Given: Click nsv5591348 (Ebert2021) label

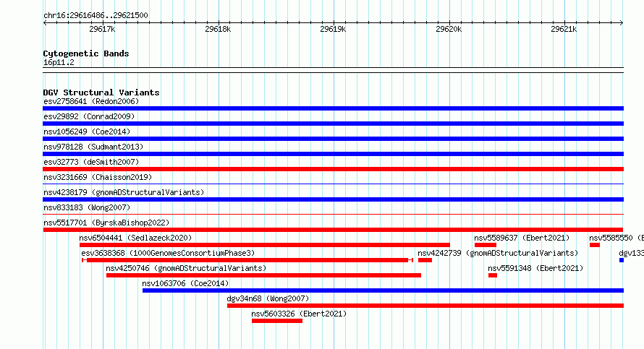Looking at the screenshot, I should pos(535,268).
